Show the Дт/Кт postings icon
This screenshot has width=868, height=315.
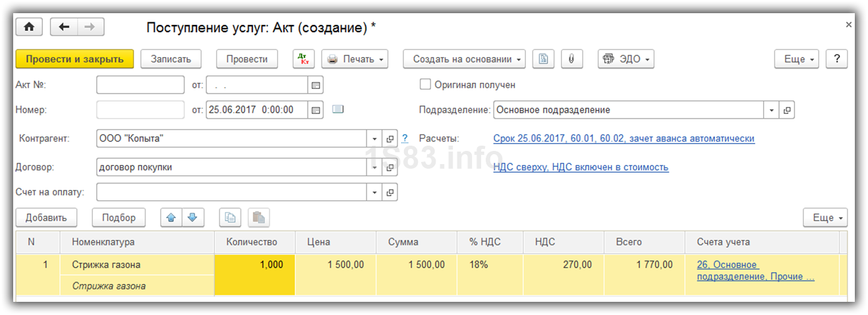click(304, 59)
